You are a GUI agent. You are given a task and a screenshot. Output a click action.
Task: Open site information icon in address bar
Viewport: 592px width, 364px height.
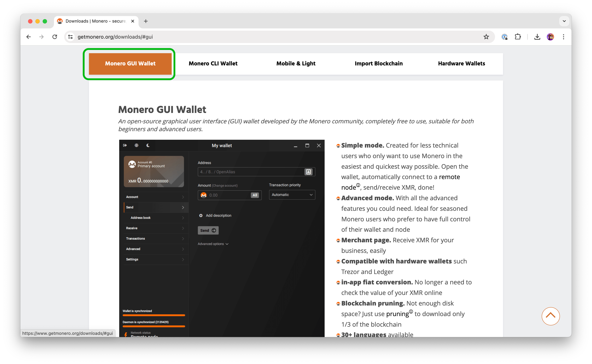70,37
